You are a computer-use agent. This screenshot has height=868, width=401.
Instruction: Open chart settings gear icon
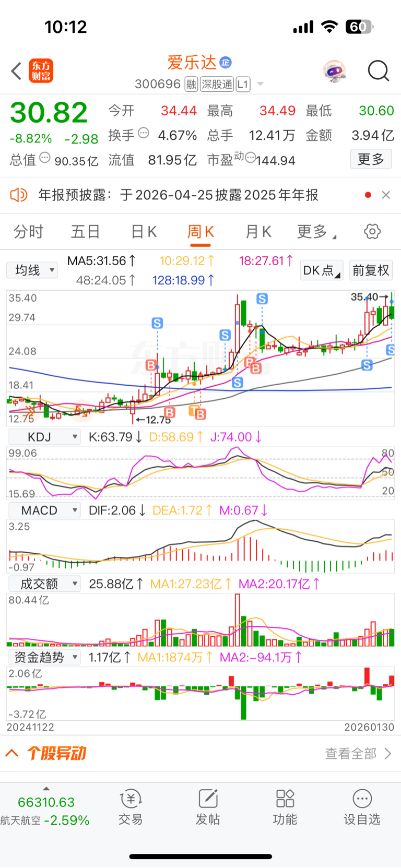coord(372,231)
